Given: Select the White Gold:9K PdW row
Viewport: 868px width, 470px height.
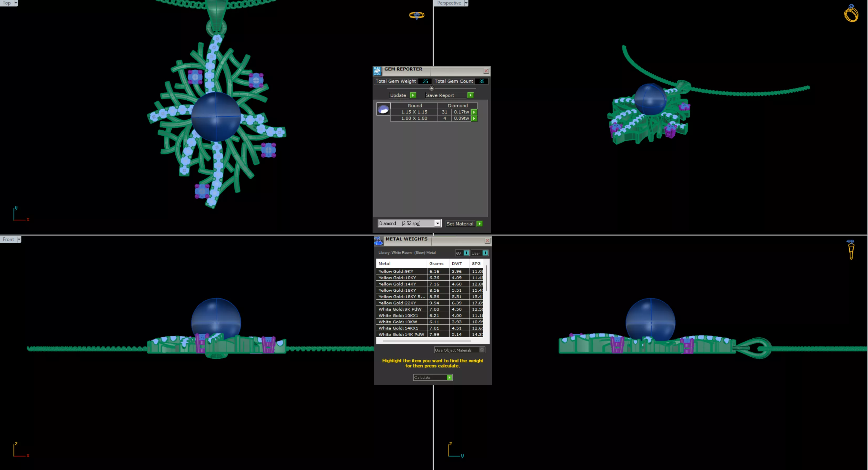Looking at the screenshot, I should pos(430,309).
